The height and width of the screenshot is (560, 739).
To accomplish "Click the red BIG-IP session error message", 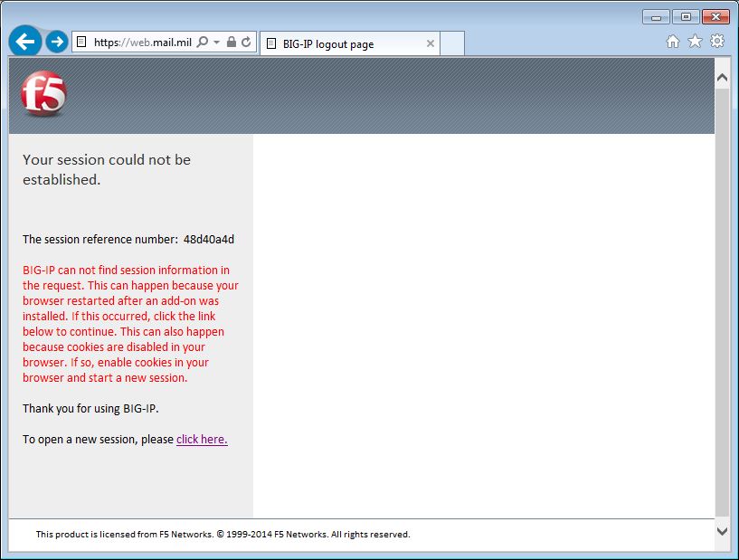I will coord(130,324).
